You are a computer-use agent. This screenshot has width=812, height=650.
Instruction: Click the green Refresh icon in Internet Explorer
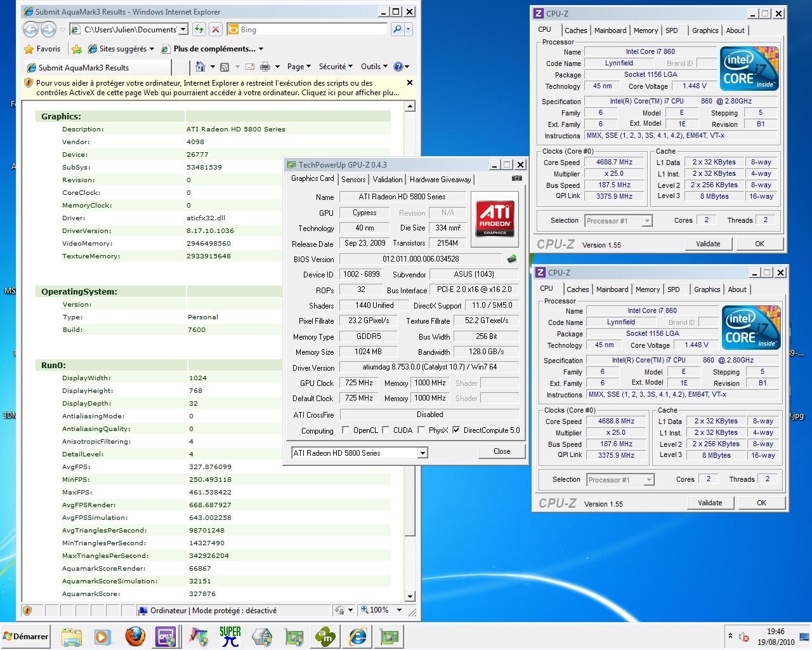click(x=199, y=29)
